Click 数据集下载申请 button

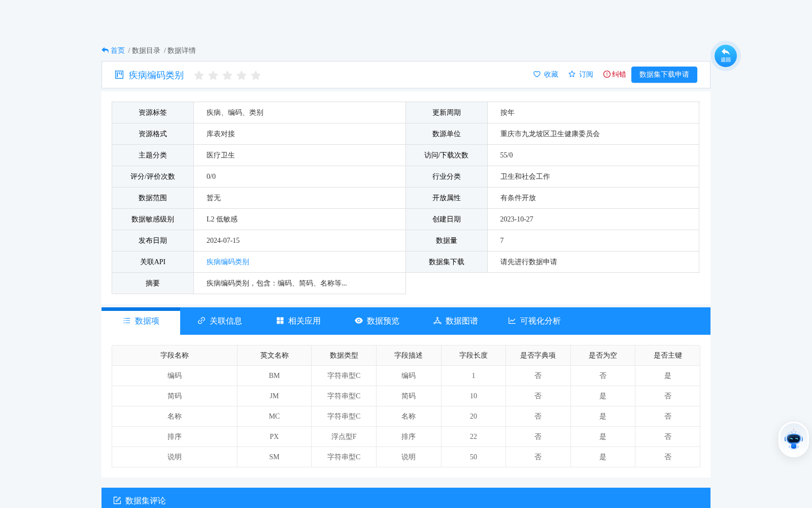pyautogui.click(x=664, y=74)
